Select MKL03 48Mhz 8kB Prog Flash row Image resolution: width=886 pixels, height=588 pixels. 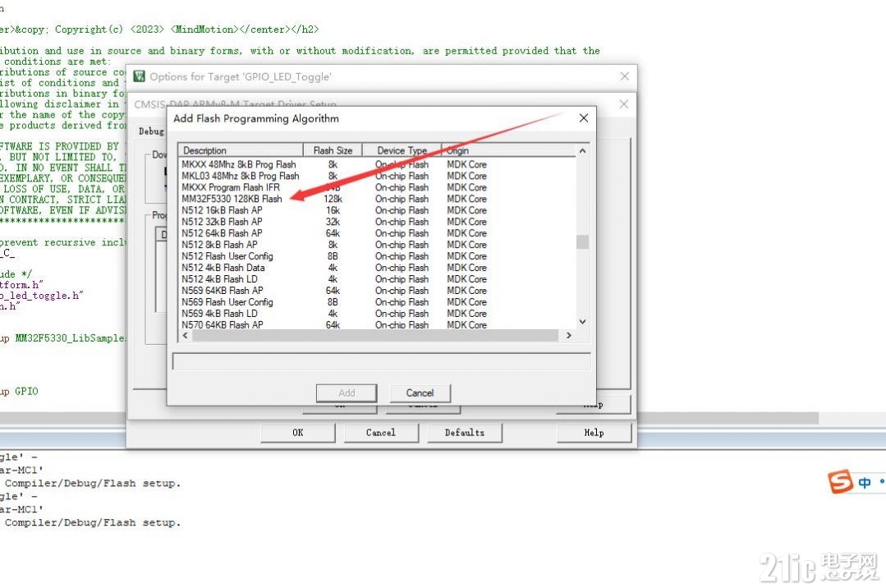point(378,176)
